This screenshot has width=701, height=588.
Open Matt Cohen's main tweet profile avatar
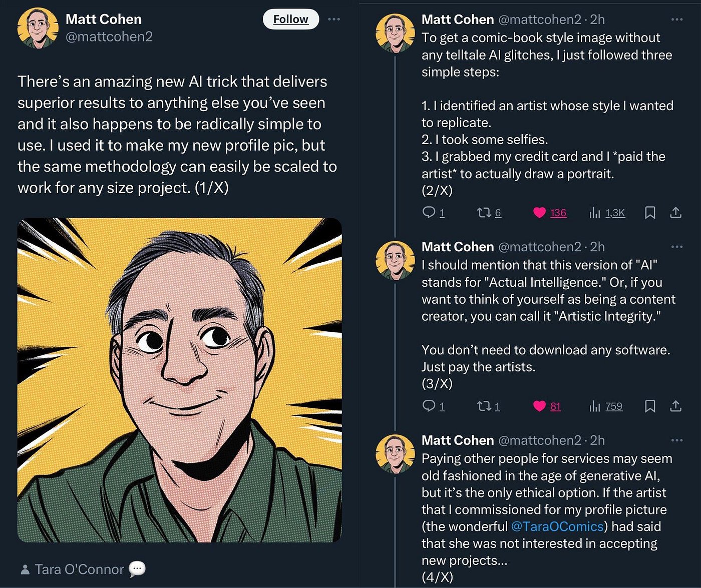click(x=38, y=28)
